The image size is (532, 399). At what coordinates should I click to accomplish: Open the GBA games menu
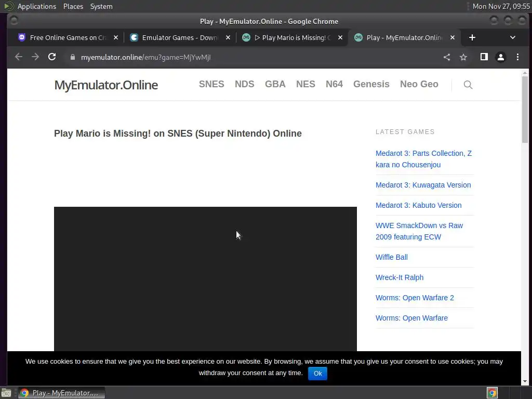pyautogui.click(x=275, y=84)
